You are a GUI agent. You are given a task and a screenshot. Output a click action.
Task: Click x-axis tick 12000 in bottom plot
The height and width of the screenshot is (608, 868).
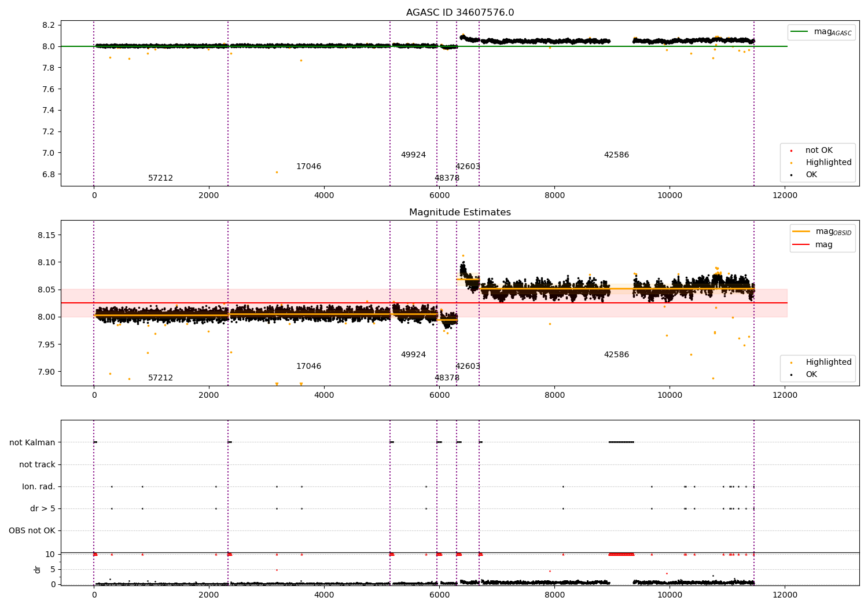click(785, 595)
